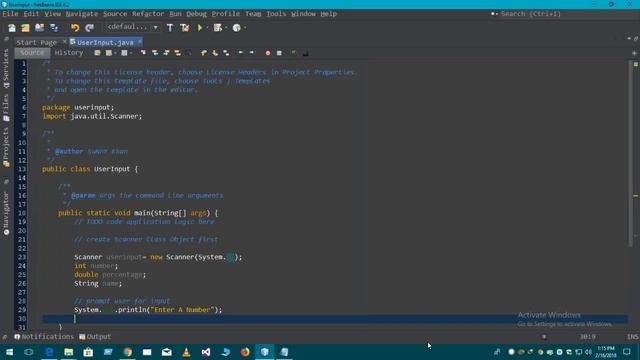Open the Notifications panel
The image size is (640, 360).
click(44, 337)
